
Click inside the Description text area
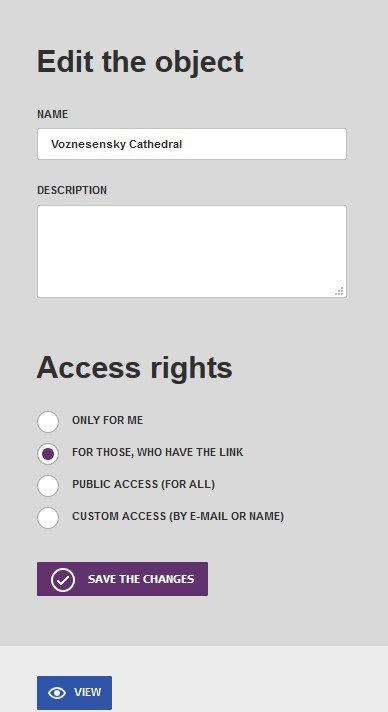coord(192,252)
